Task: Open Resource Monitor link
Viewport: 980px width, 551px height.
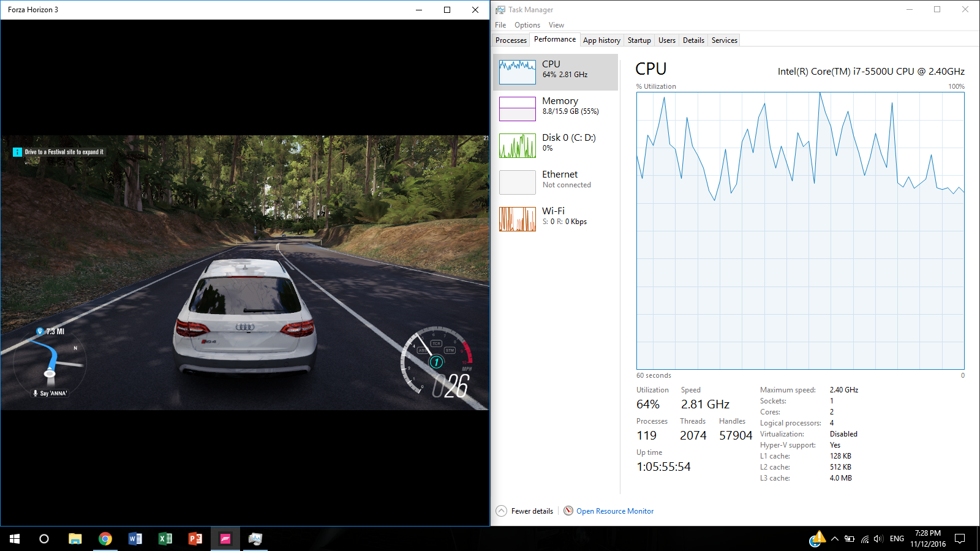Action: click(x=615, y=511)
